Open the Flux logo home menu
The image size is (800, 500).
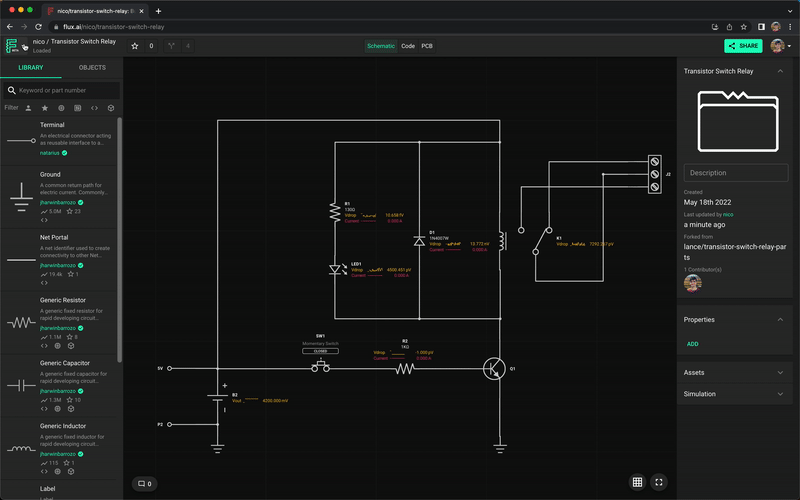click(x=12, y=46)
